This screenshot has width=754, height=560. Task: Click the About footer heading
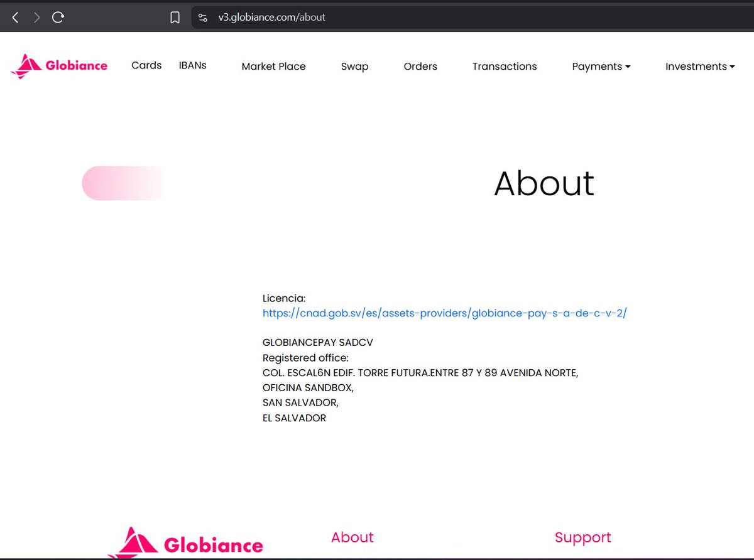tap(352, 537)
